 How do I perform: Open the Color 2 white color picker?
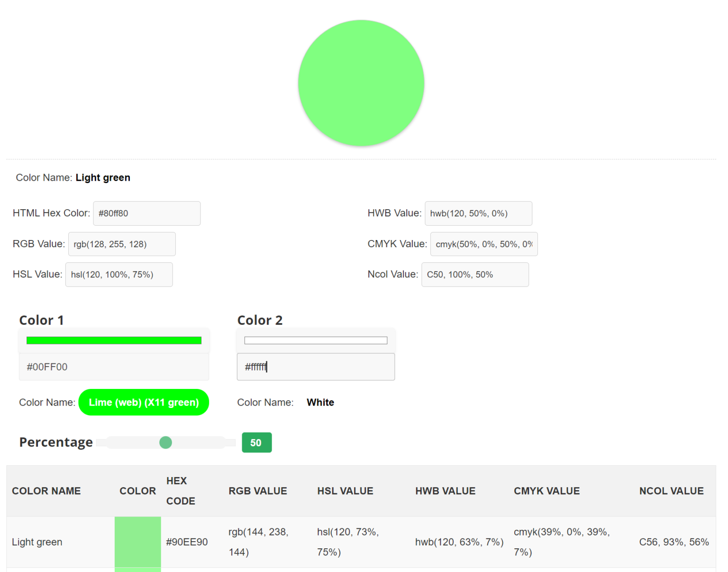pyautogui.click(x=316, y=341)
